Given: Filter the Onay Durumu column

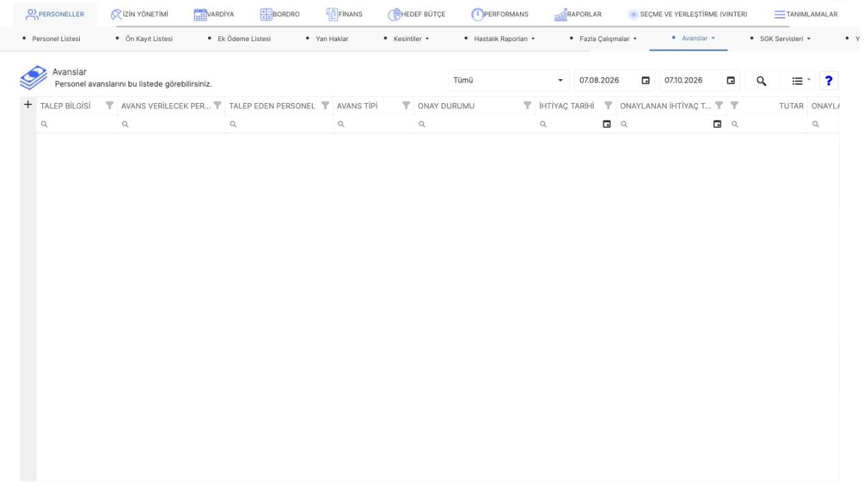Looking at the screenshot, I should click(527, 106).
